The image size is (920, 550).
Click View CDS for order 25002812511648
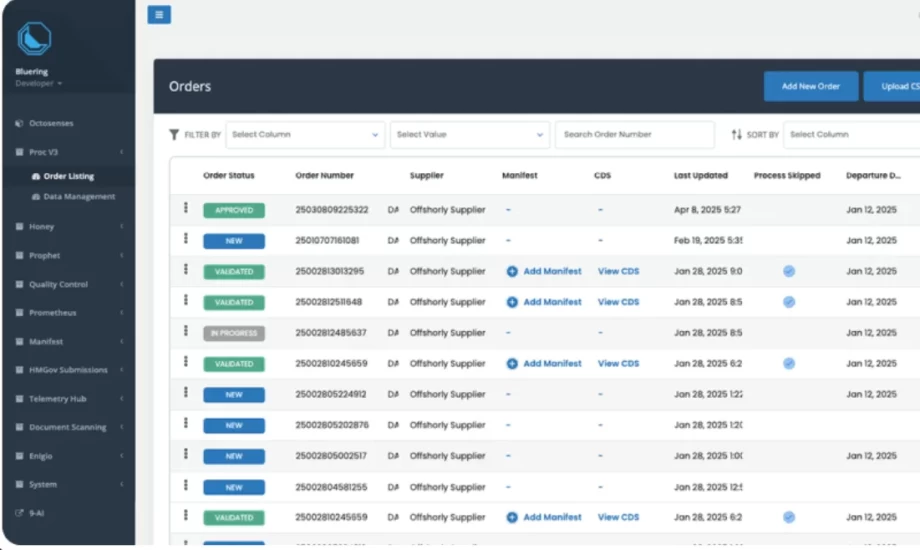pyautogui.click(x=618, y=302)
